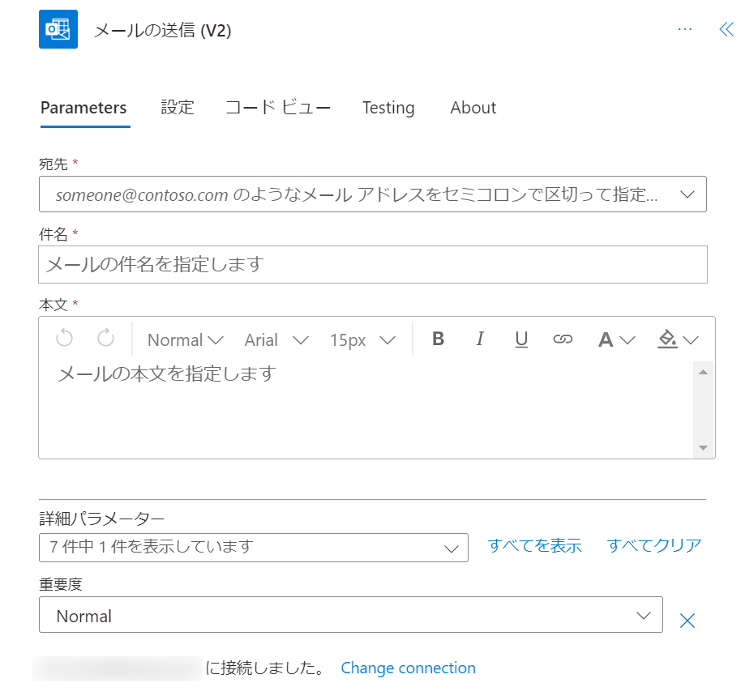This screenshot has height=700, width=745.
Task: Open the Testing tab
Action: pyautogui.click(x=388, y=107)
